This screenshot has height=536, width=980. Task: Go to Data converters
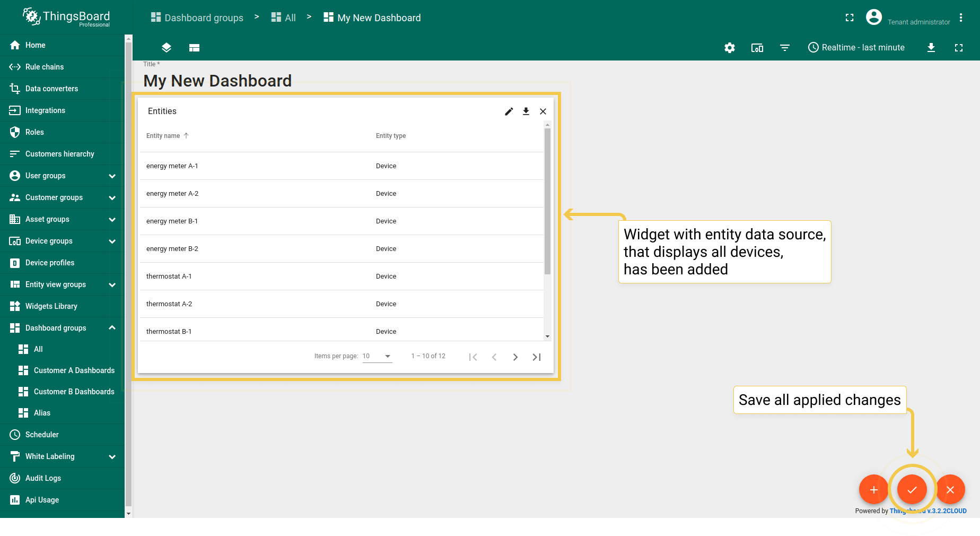[x=62, y=89]
